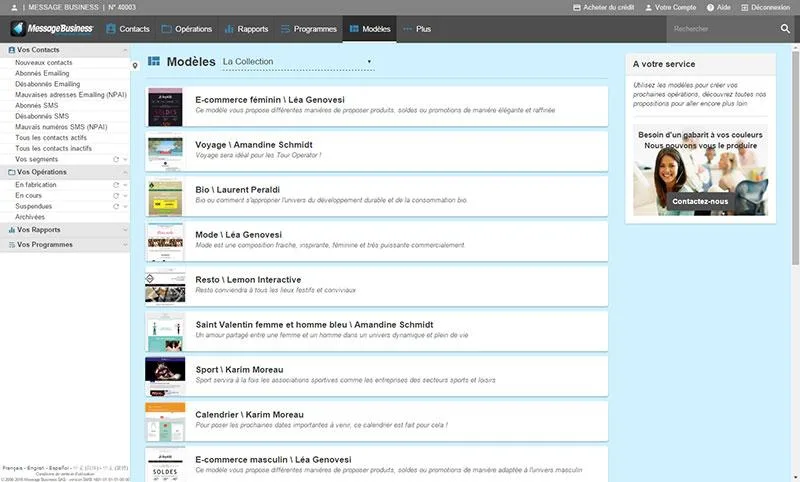Screen dimensions: 800x482
Task: Click the 'Calendrier \ Karim Moreau' title
Action: 249,415
